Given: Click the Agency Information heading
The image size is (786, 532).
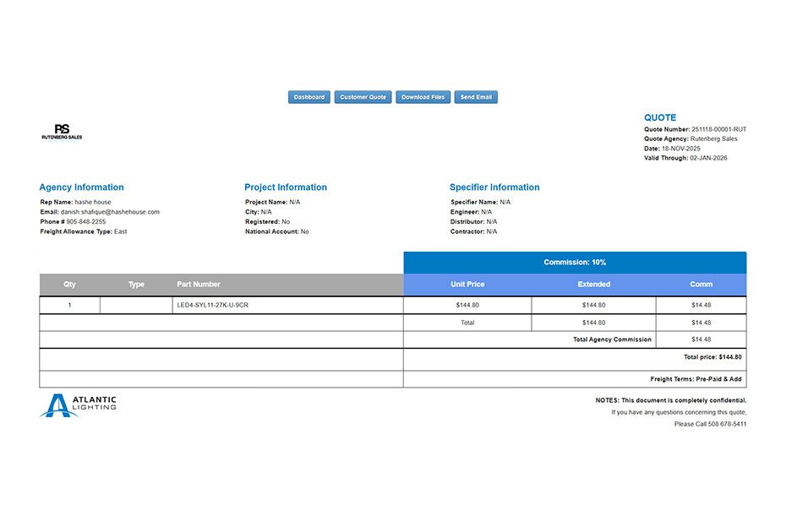Looking at the screenshot, I should pos(81,187).
